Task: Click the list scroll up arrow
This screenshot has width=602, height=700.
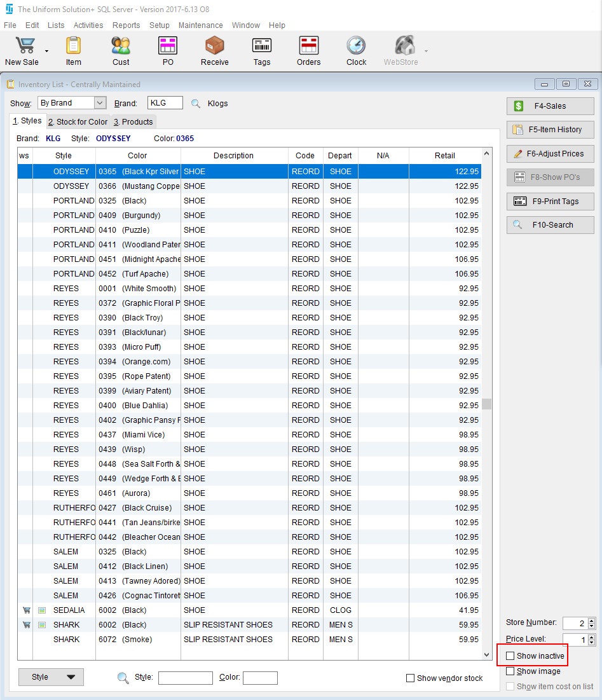Action: coord(486,154)
